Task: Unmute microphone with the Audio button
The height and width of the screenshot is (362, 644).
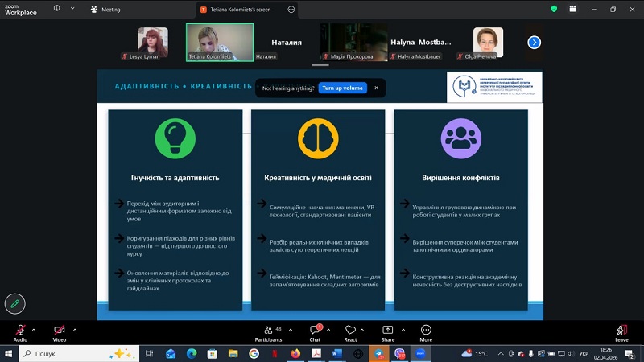Action: click(20, 331)
